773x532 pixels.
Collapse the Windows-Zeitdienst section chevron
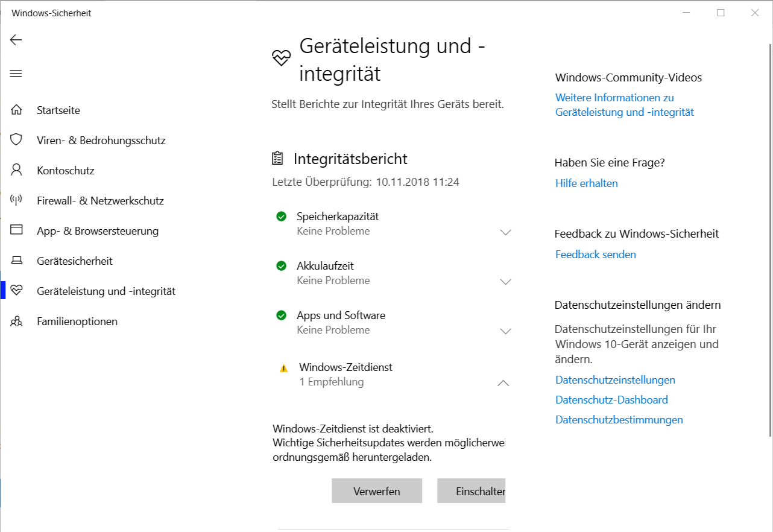(503, 383)
